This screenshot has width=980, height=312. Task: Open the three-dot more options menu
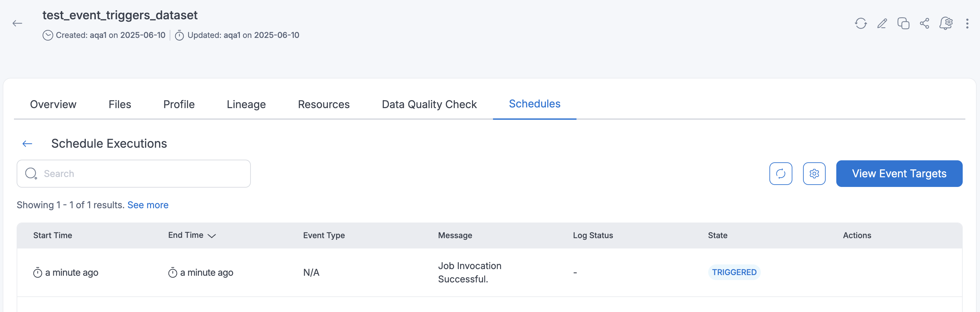(x=967, y=24)
